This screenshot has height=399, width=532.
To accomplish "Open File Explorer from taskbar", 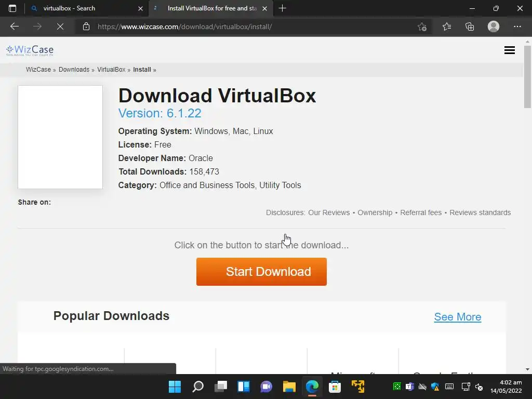I will [289, 387].
